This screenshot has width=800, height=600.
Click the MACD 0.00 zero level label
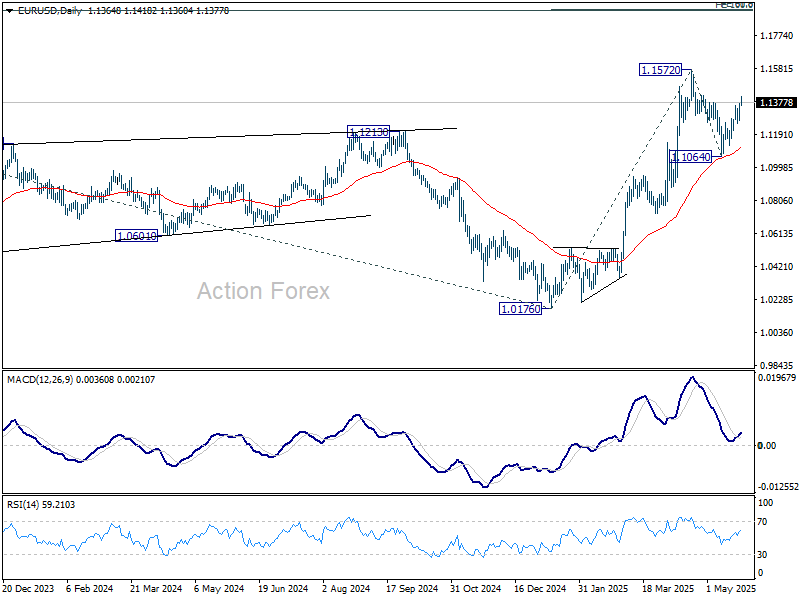tap(767, 445)
